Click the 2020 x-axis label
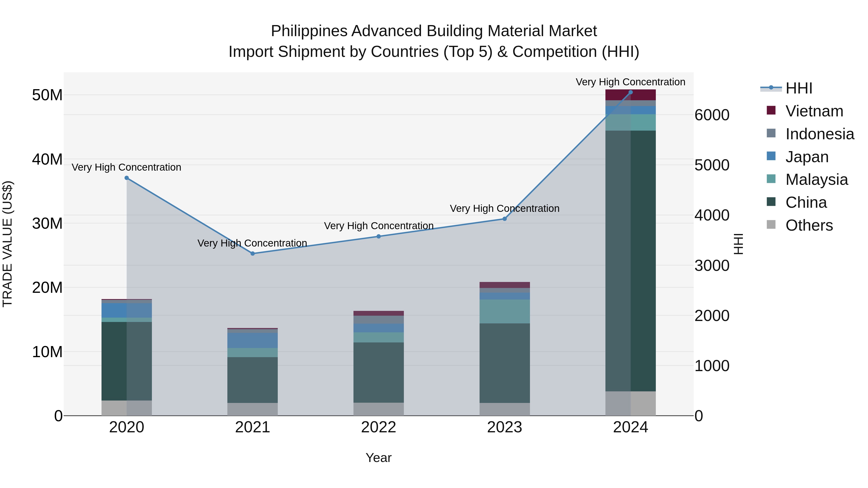 click(127, 427)
